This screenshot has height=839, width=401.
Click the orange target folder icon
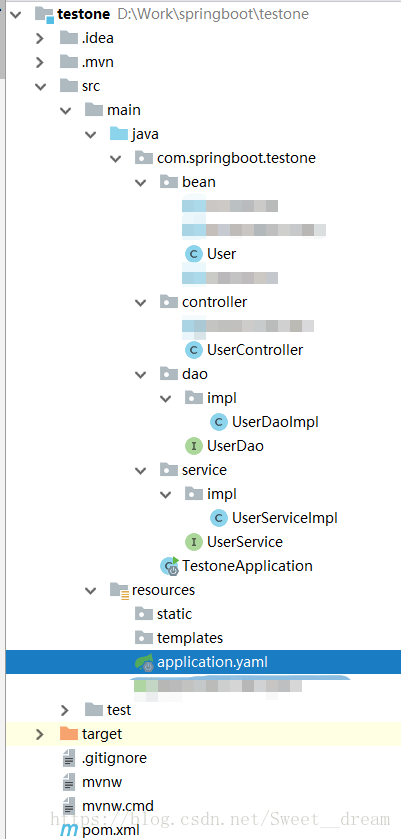(69, 734)
